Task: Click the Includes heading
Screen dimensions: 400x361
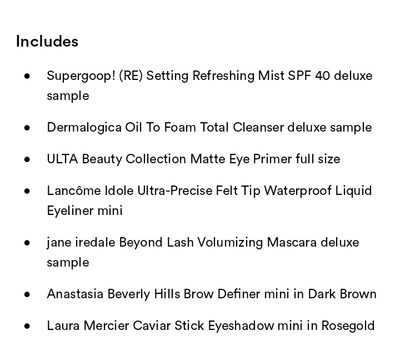Action: [47, 41]
